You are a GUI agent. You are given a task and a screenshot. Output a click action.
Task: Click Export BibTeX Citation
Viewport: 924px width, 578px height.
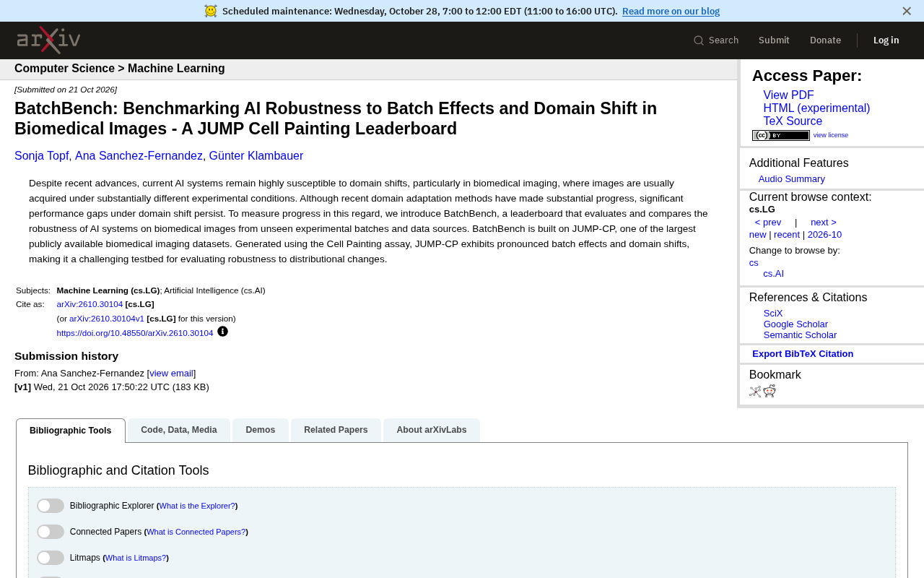point(803,354)
